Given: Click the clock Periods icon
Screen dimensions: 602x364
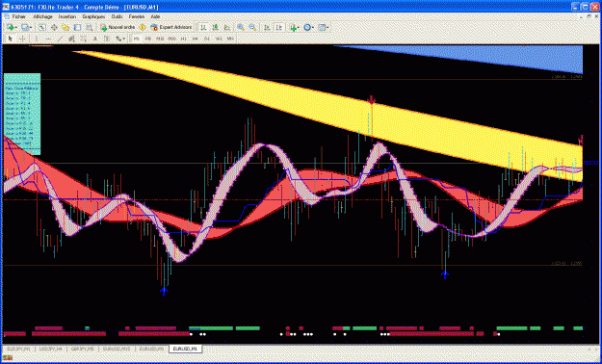Looking at the screenshot, I should [307, 27].
